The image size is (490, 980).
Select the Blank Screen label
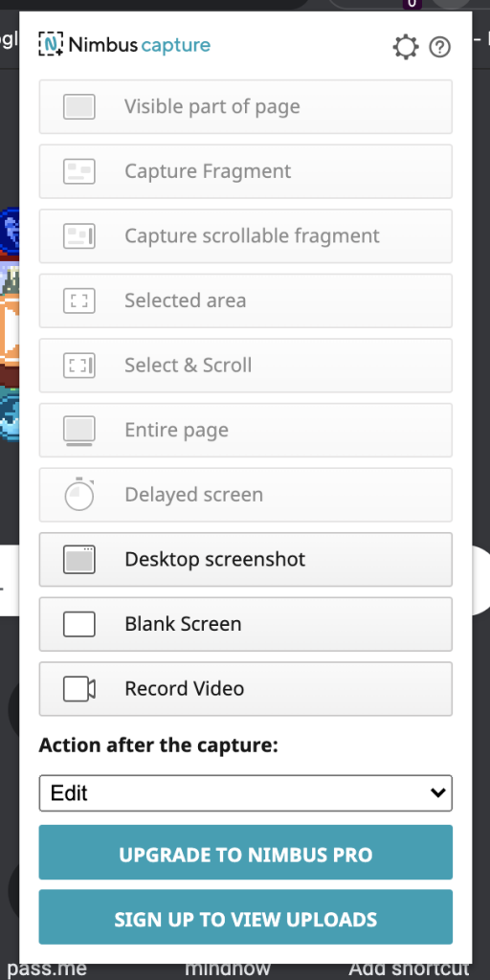pyautogui.click(x=183, y=624)
